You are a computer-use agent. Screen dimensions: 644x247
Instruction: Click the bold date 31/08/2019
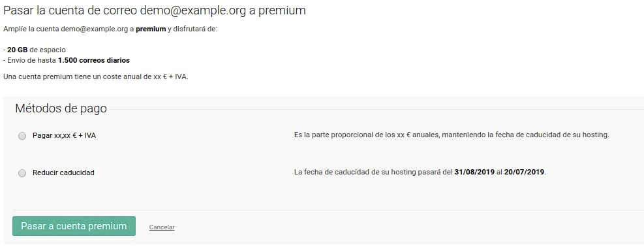click(474, 172)
